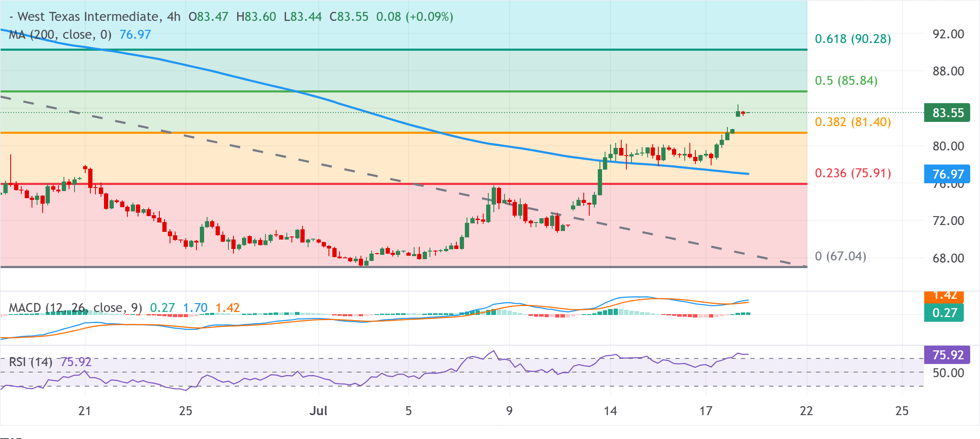The width and height of the screenshot is (980, 439).
Task: Select the RSI (14) indicator label
Action: (x=31, y=362)
